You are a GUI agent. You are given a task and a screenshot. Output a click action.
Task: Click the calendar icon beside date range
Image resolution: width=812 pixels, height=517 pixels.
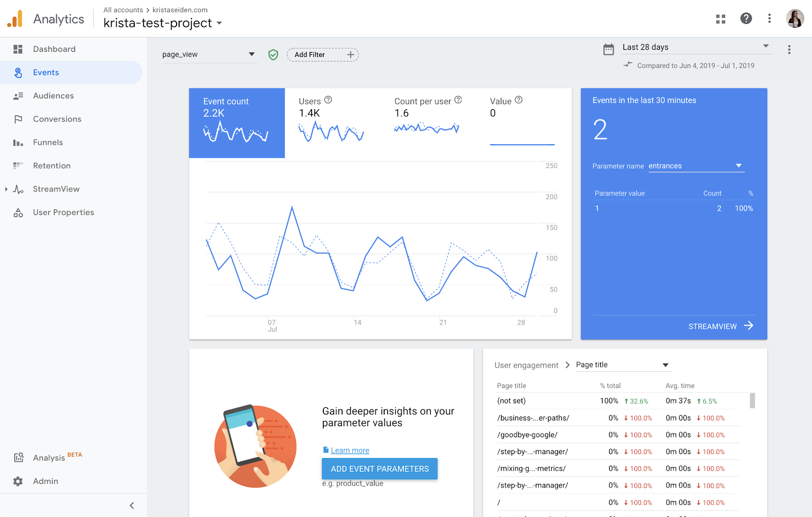(608, 49)
